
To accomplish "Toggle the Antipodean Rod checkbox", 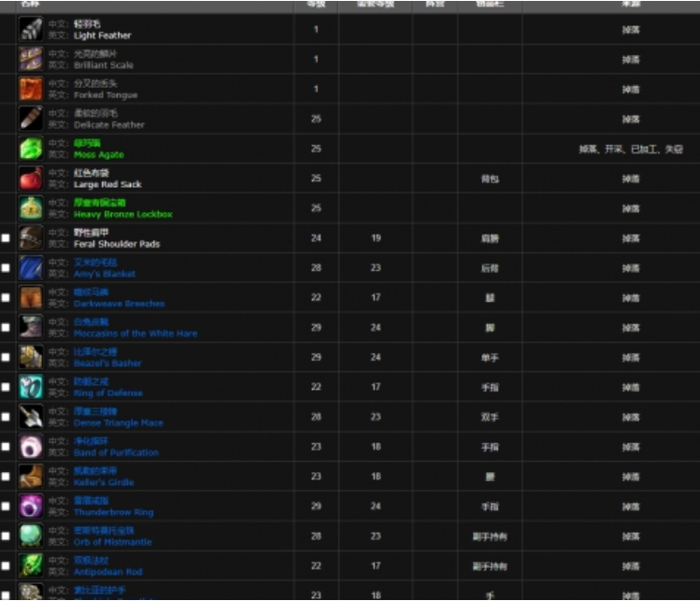I will pyautogui.click(x=7, y=566).
